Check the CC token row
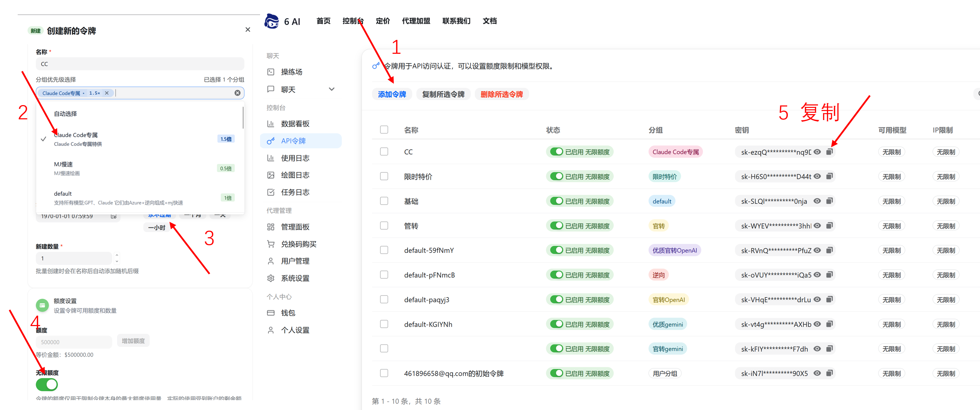 pos(384,152)
